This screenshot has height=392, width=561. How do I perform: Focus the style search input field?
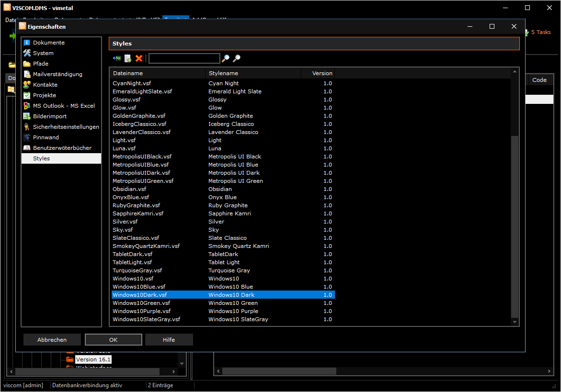[x=184, y=58]
